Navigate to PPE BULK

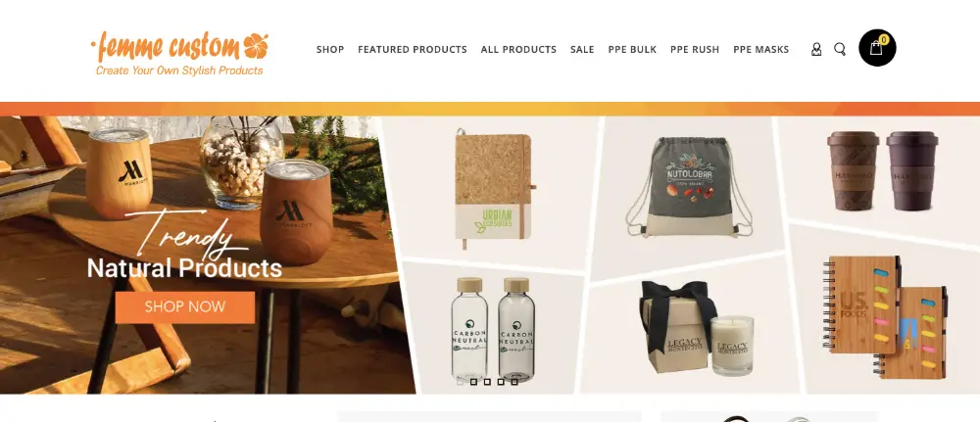tap(632, 49)
